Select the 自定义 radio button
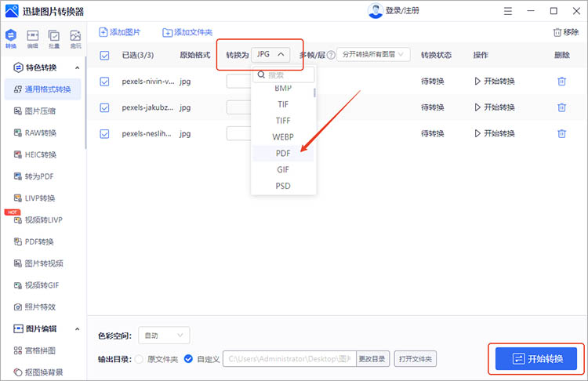 coord(188,359)
